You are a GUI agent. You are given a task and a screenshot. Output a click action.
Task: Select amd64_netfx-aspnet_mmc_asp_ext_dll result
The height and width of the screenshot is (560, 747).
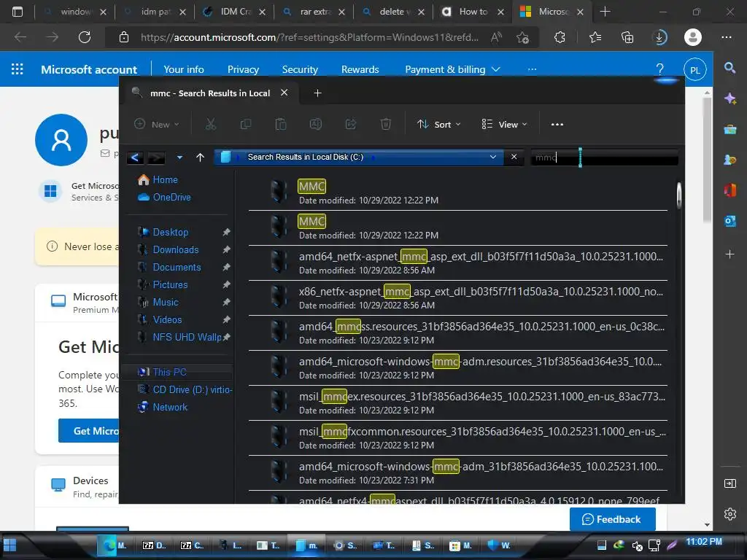pos(458,262)
